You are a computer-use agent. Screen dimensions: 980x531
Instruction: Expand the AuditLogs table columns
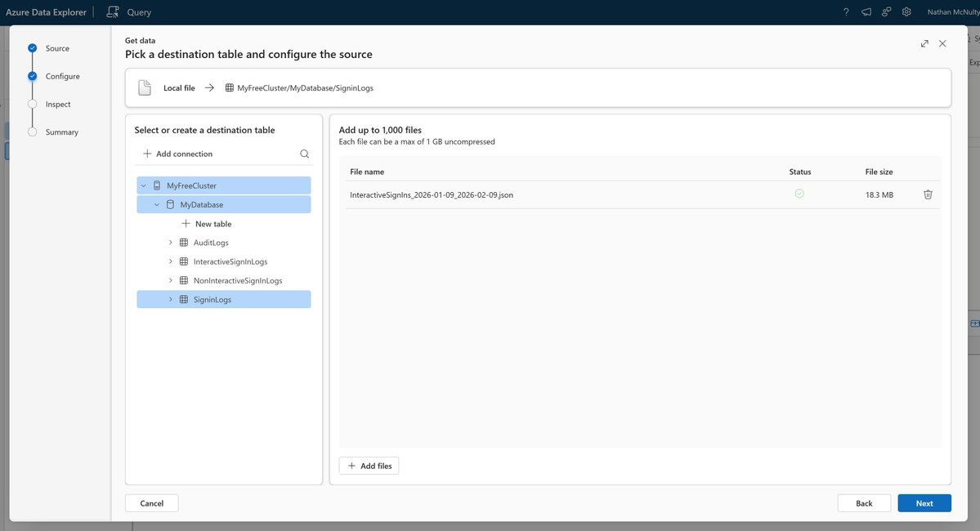170,243
